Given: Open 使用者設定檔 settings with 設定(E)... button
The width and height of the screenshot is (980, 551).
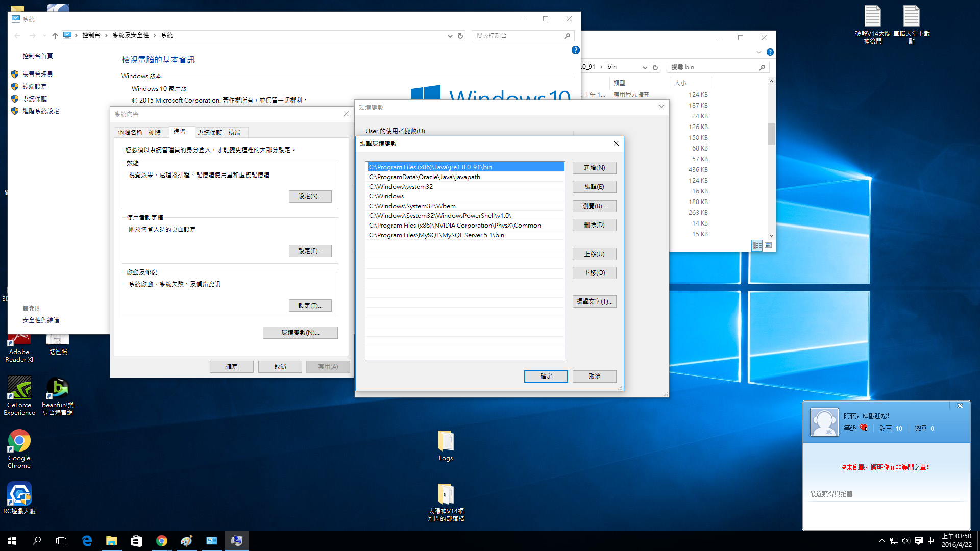Looking at the screenshot, I should (x=310, y=251).
